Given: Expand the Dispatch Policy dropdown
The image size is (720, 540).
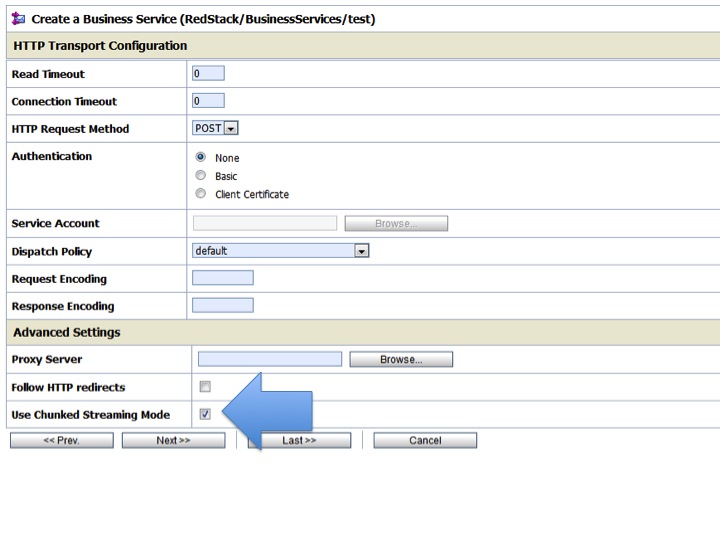Looking at the screenshot, I should (280, 251).
